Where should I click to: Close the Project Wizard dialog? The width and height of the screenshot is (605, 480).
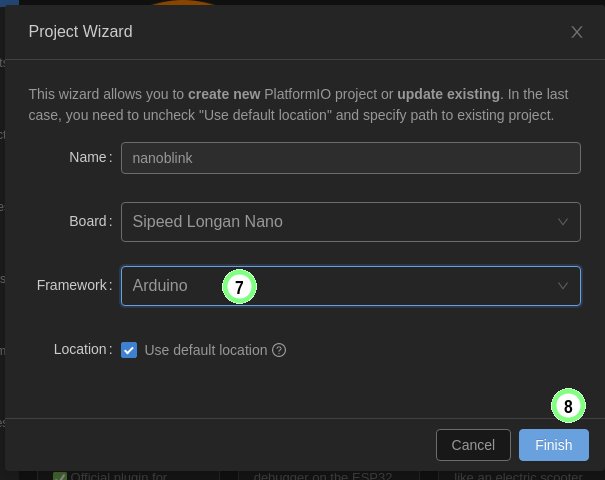pos(577,32)
